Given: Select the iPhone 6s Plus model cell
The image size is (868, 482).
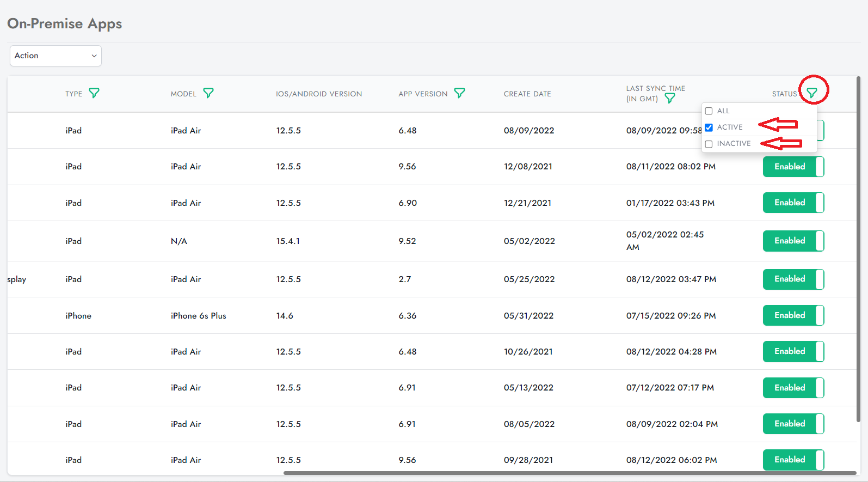Looking at the screenshot, I should tap(198, 315).
